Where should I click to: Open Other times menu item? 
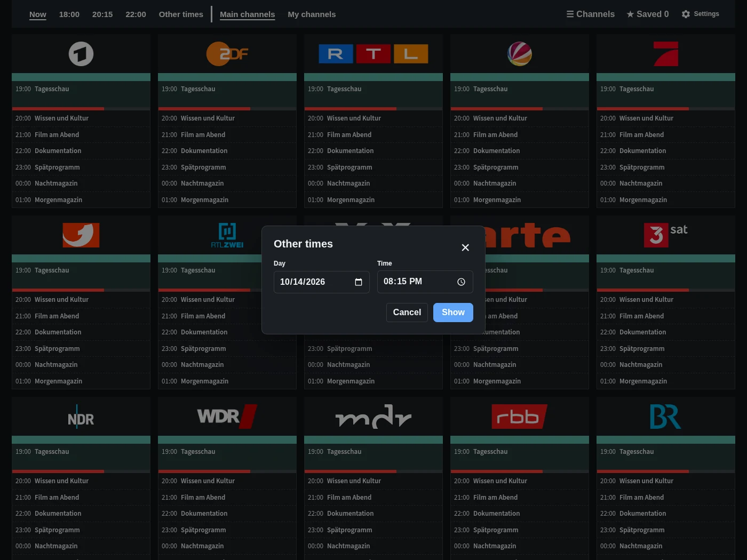click(181, 14)
